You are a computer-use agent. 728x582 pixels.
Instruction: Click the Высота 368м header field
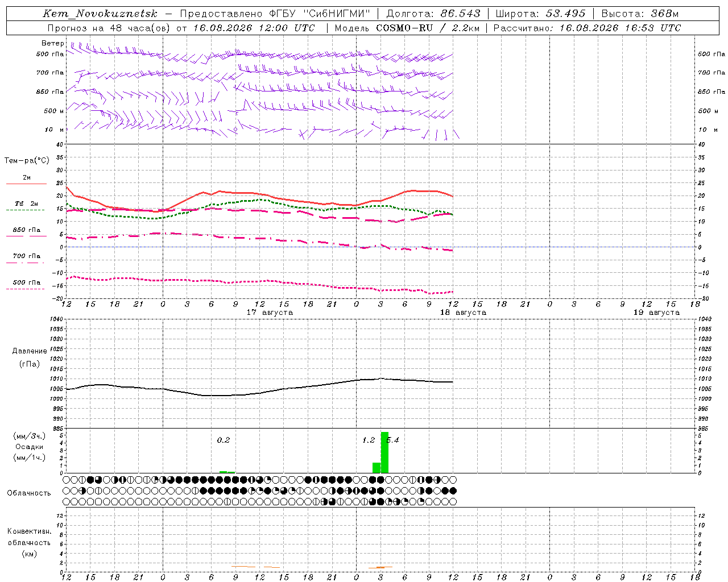click(x=640, y=14)
